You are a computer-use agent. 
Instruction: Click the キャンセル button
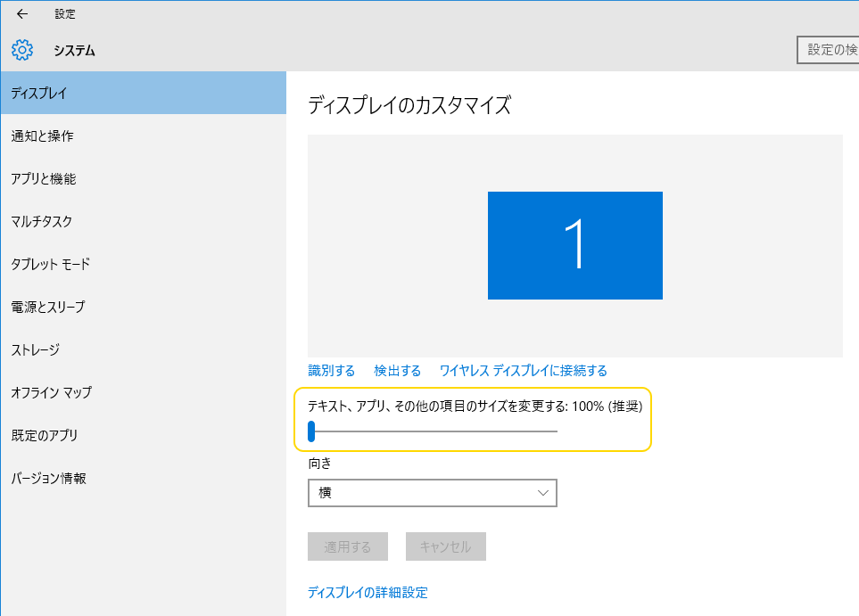(445, 546)
